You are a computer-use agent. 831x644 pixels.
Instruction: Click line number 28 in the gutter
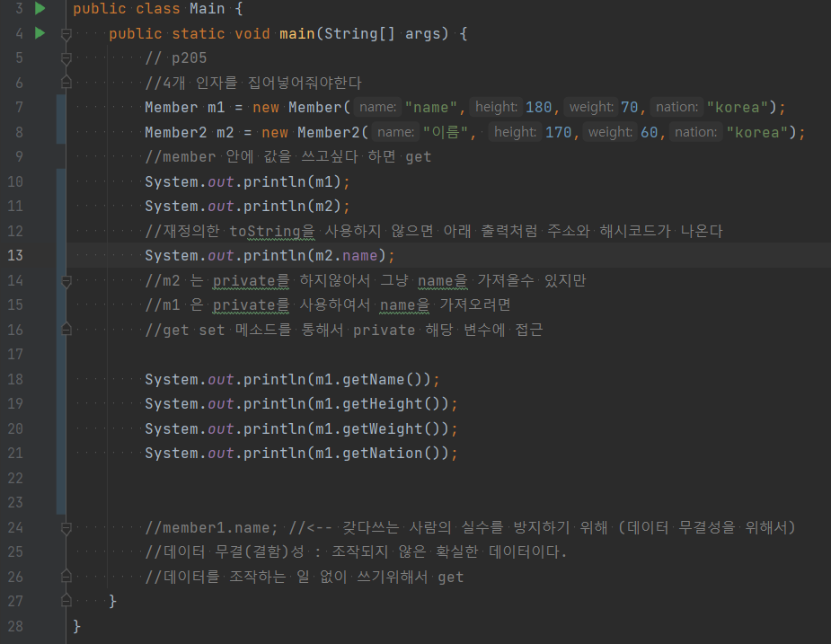pos(15,626)
